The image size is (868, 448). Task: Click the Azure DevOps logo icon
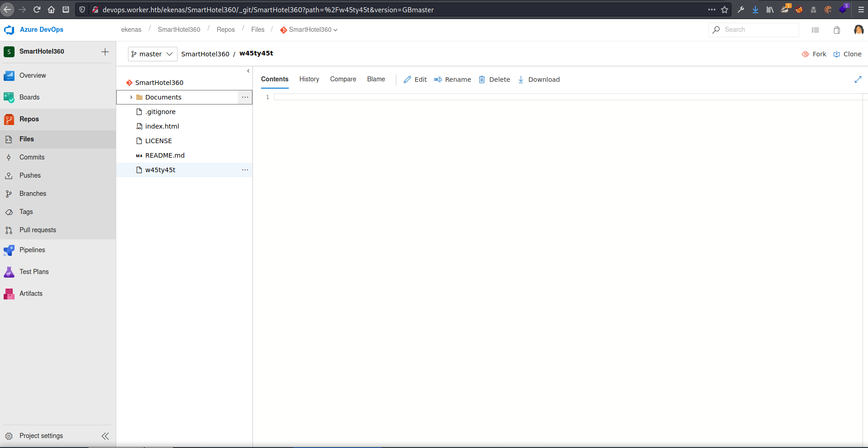click(x=9, y=30)
